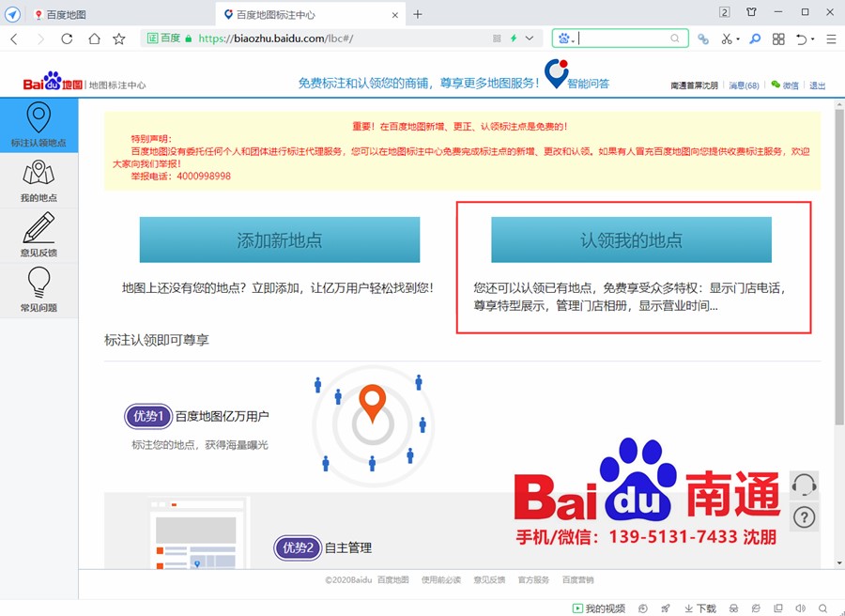Viewport: 845px width, 616px height.
Task: Click the scissors screenshot tool icon
Action: [x=727, y=38]
